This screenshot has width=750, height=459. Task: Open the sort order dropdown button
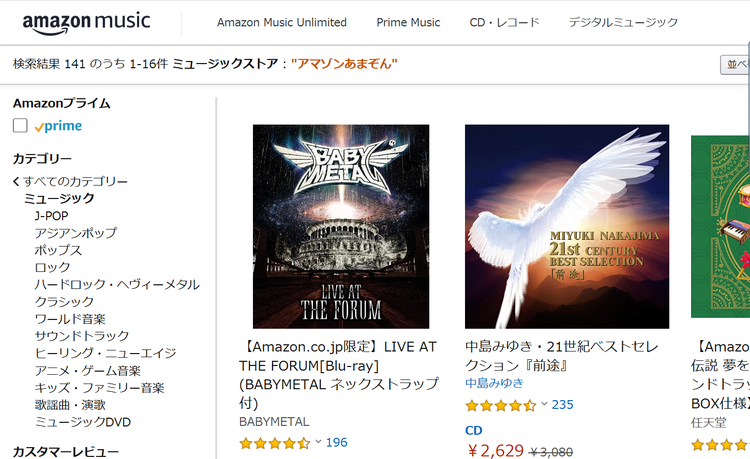735,65
